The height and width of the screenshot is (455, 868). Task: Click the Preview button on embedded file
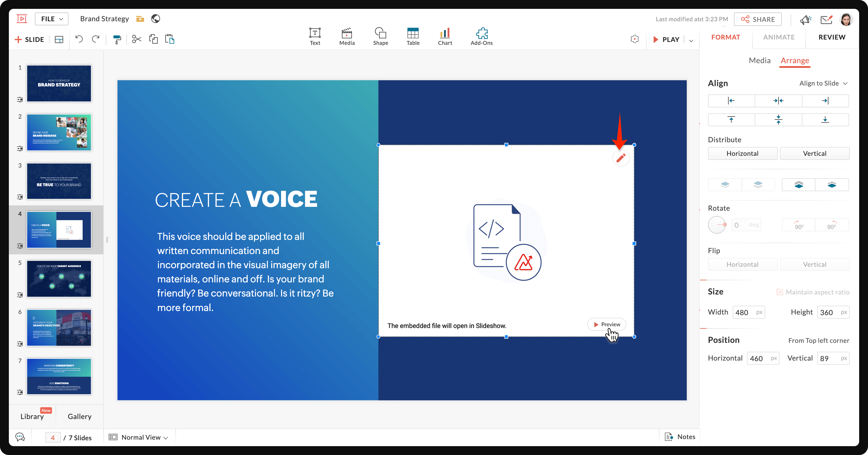point(606,324)
